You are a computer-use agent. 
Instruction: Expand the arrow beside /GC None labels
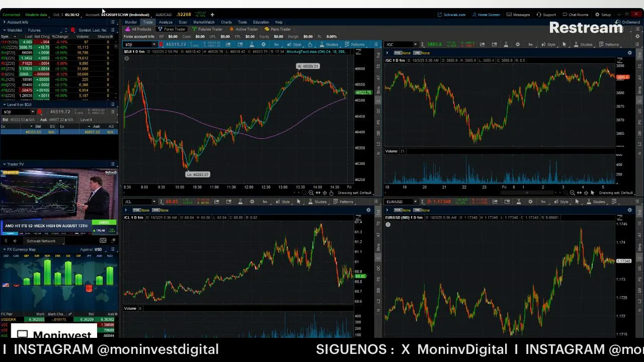click(387, 53)
